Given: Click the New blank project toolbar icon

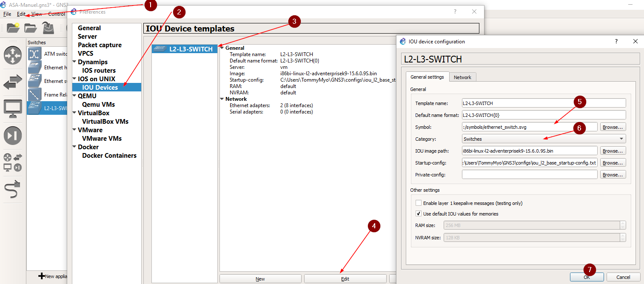Looking at the screenshot, I should (x=13, y=28).
